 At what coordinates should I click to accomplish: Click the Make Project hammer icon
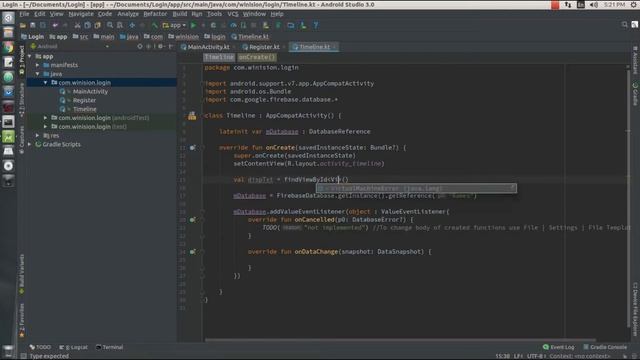pyautogui.click(x=155, y=25)
